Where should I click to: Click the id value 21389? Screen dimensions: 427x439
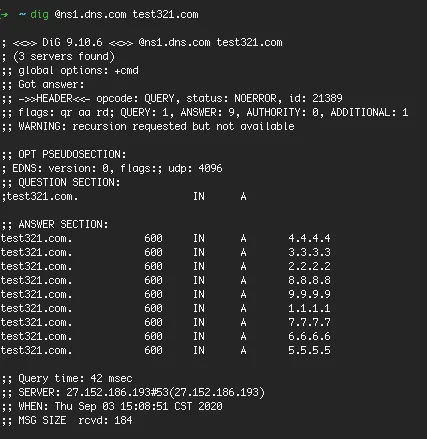tap(327, 98)
